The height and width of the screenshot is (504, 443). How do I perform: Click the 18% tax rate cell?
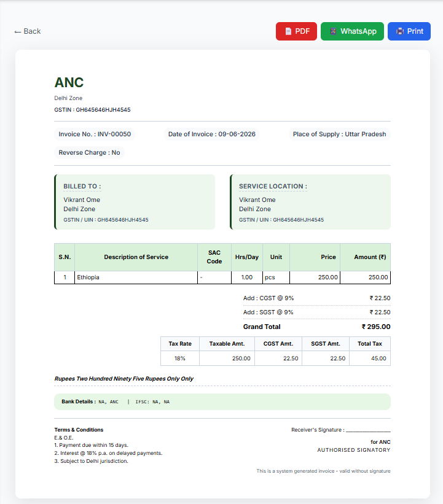coord(180,359)
